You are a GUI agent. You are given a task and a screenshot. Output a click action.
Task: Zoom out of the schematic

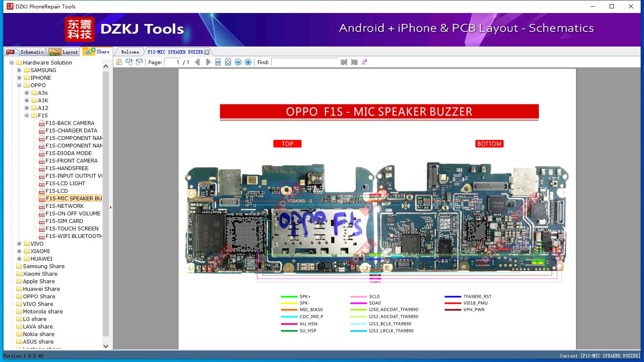point(238,62)
